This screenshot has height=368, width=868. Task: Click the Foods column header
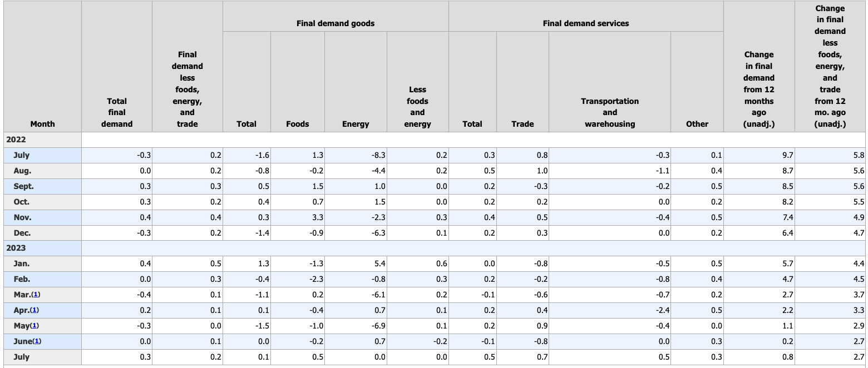click(x=297, y=124)
